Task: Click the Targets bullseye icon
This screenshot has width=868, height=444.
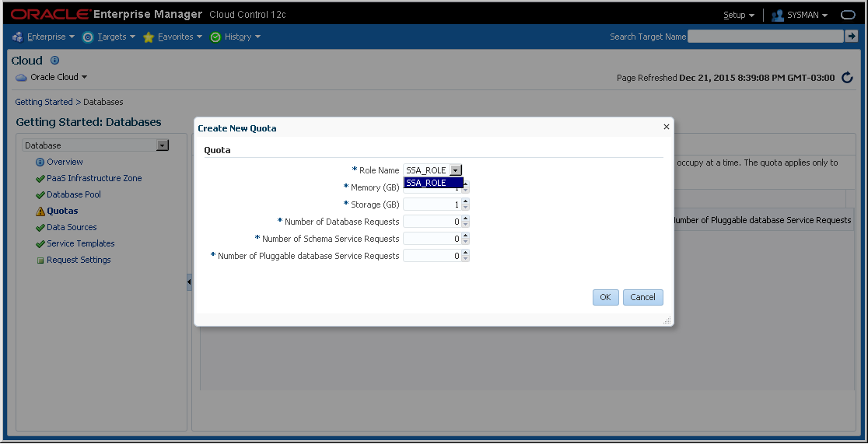Action: tap(87, 37)
